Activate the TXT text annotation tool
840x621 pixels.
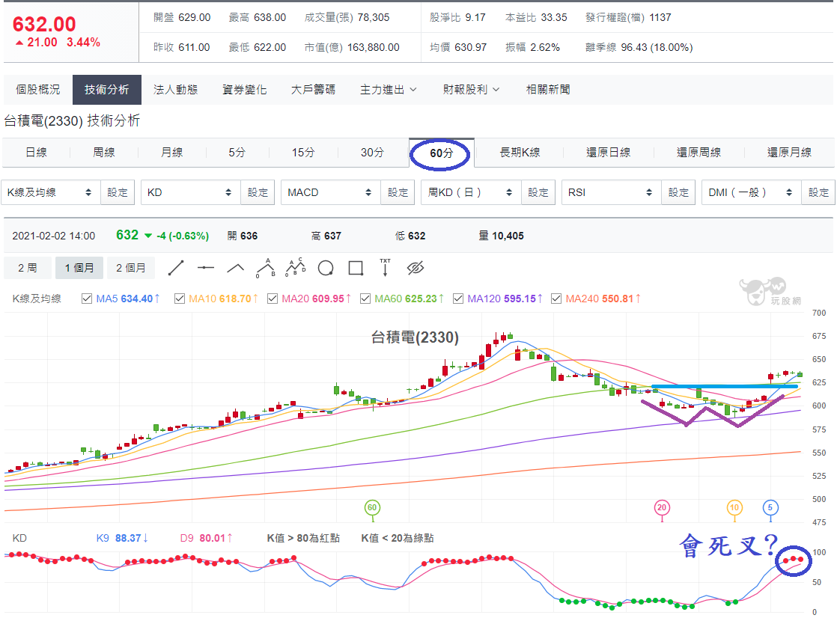385,267
